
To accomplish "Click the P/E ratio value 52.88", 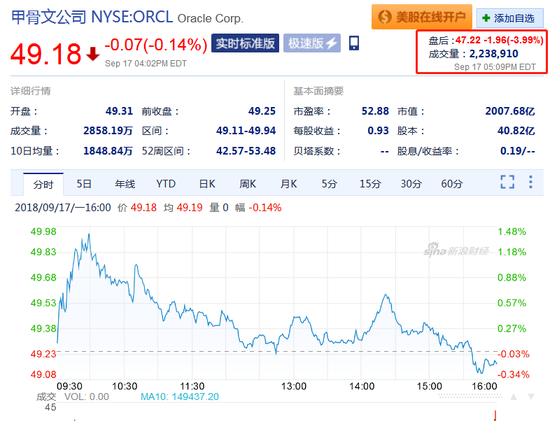I will (375, 111).
